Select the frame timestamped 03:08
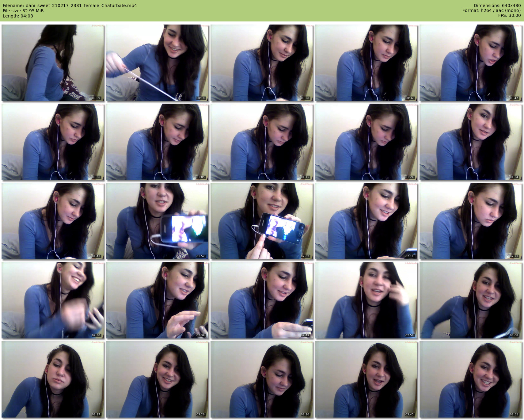Screen dimensions: 524x420 pos(471,300)
